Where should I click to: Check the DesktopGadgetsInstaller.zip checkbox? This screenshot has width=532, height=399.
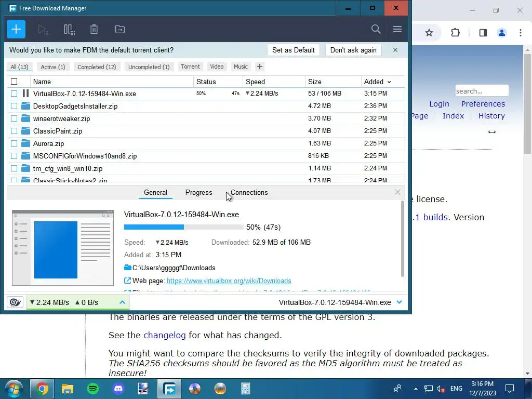[x=14, y=106]
